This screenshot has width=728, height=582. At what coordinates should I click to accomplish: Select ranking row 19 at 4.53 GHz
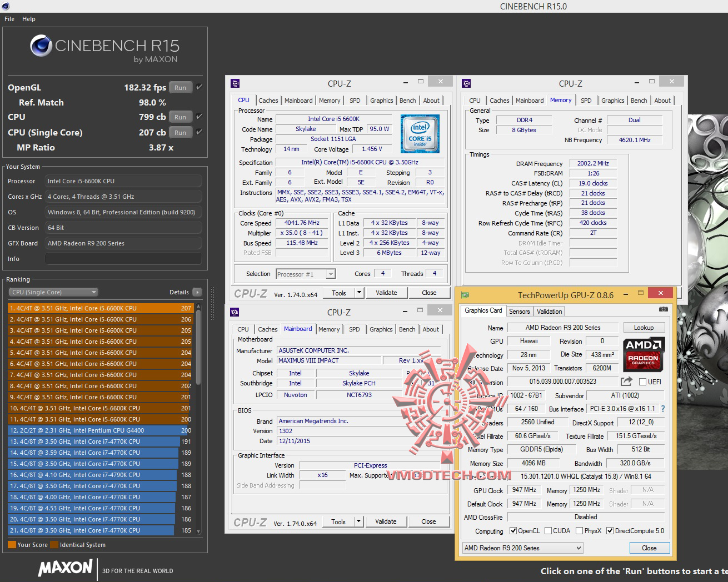tap(100, 508)
